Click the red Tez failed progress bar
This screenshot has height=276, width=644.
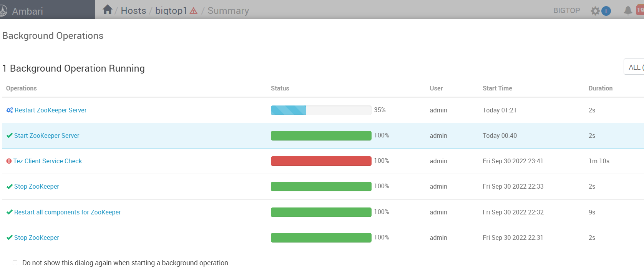tap(321, 161)
